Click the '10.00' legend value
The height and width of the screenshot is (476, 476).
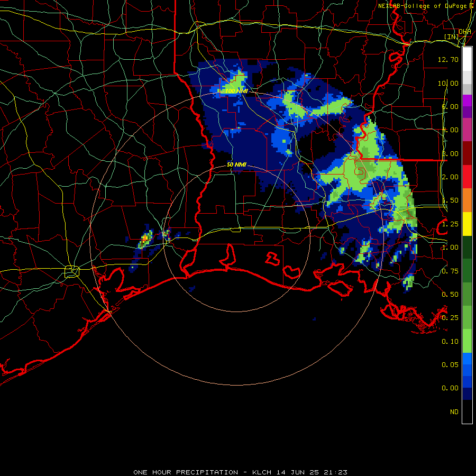448,83
